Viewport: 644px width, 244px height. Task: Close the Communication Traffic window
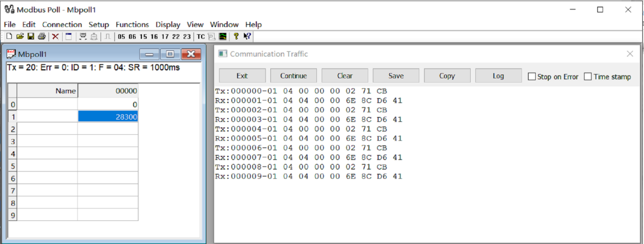tap(630, 54)
